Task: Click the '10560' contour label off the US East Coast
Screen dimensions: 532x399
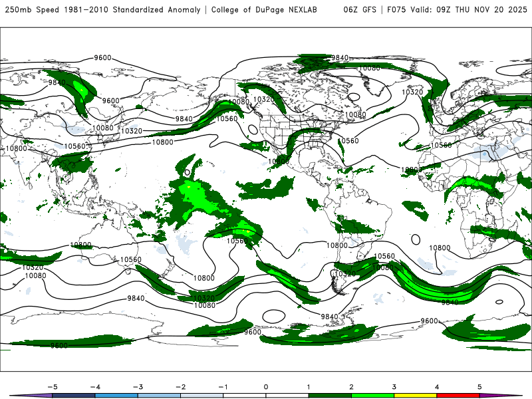Action: [348, 140]
